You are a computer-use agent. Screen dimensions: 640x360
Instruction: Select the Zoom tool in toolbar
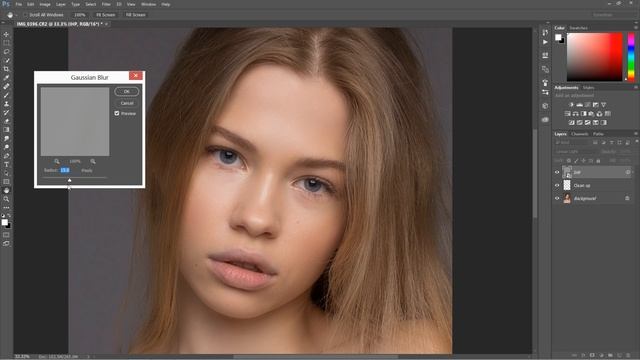(6, 199)
